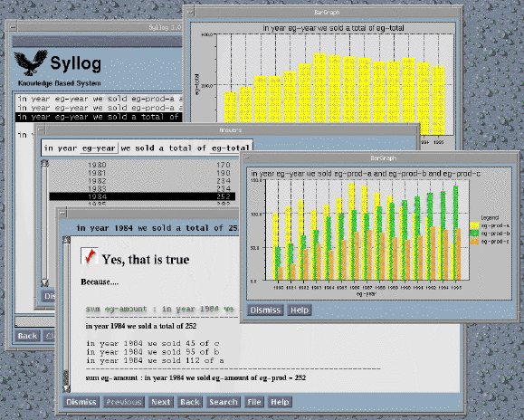Open the File button in the explanation window
The image size is (524, 420).
tap(254, 402)
